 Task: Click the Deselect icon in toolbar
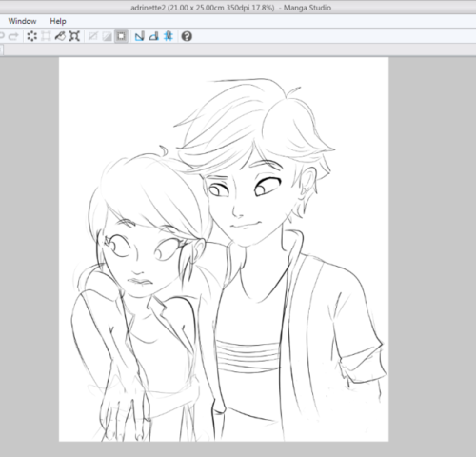pos(93,36)
